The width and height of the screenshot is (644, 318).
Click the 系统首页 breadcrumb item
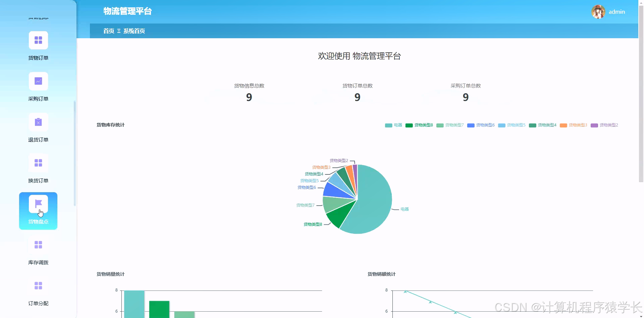(x=134, y=31)
